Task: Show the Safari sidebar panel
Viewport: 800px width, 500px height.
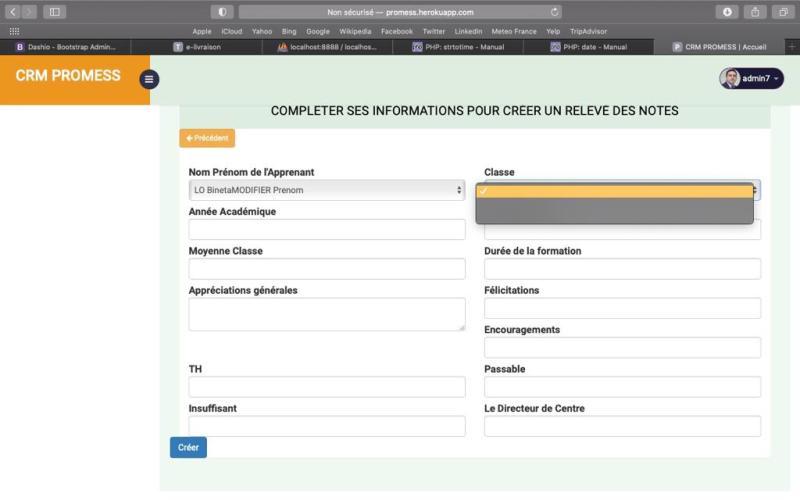Action: [x=54, y=12]
